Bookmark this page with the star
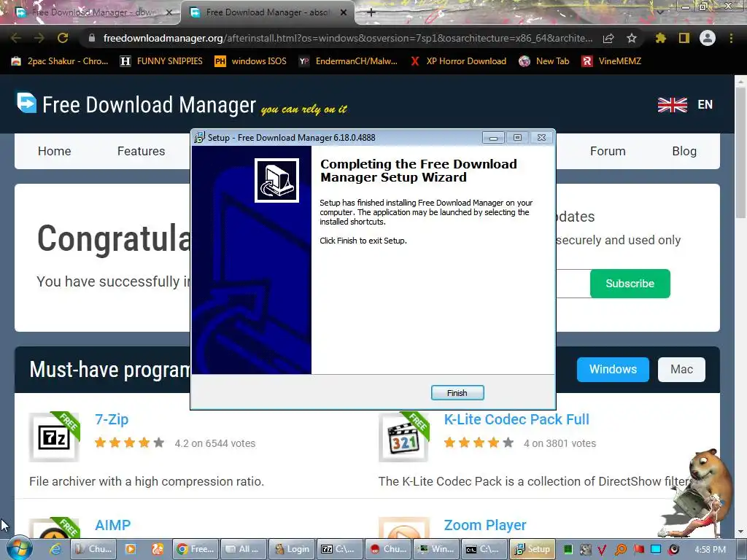 tap(632, 38)
